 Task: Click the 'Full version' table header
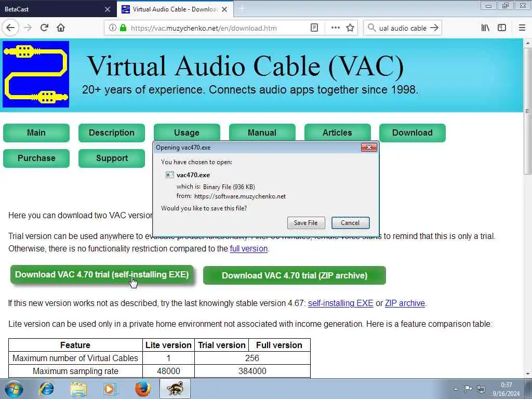click(279, 345)
